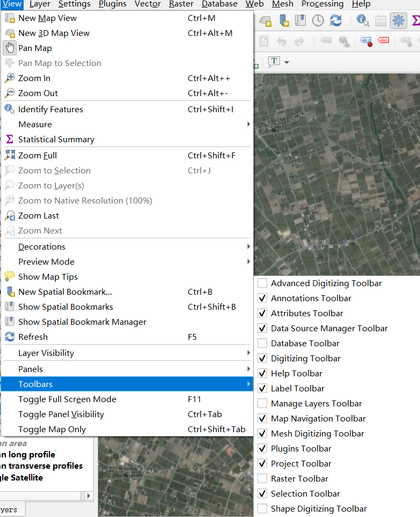420x517 pixels.
Task: Select the Identify Features toolbar icon
Action: [x=363, y=20]
